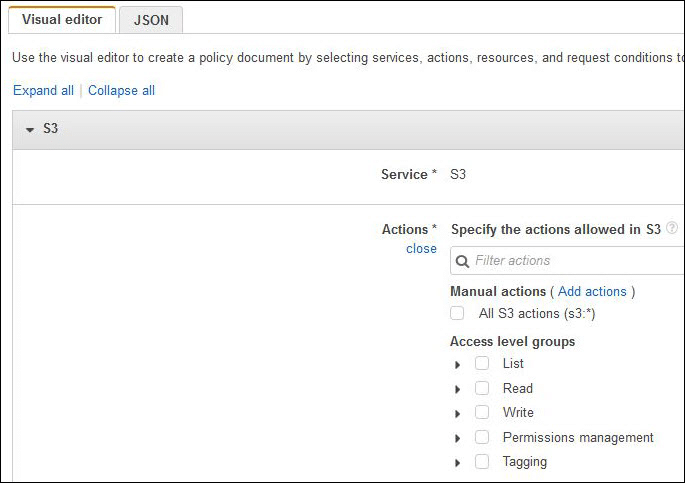
Task: Tick the List access level checkbox
Action: (x=482, y=363)
